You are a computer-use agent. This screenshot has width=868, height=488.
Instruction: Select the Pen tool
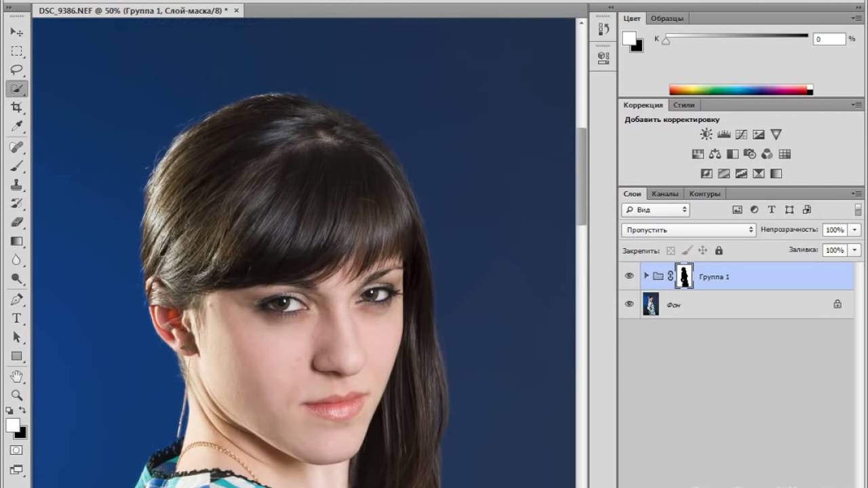coord(17,299)
